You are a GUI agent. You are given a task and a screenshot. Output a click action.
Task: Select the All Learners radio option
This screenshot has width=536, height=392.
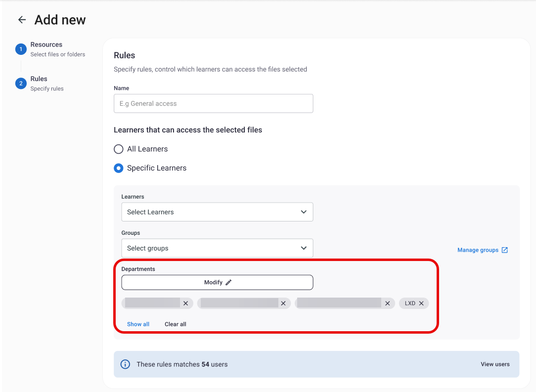pyautogui.click(x=119, y=149)
